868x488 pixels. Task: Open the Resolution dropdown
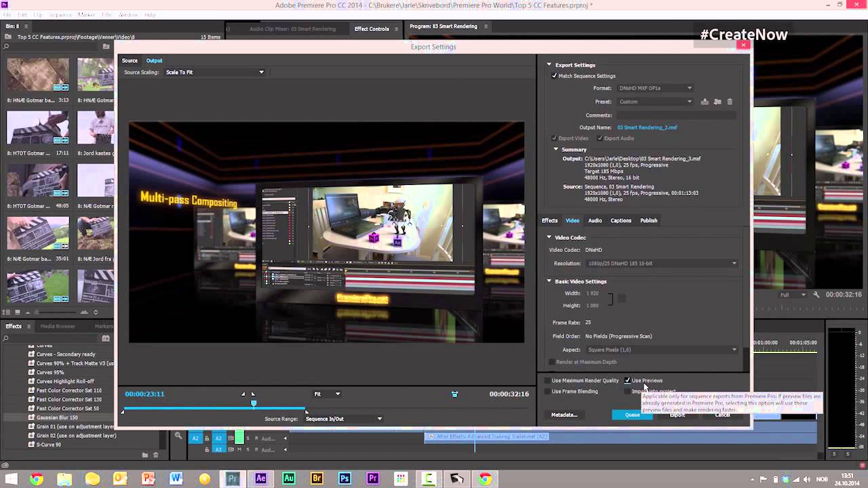tap(662, 264)
